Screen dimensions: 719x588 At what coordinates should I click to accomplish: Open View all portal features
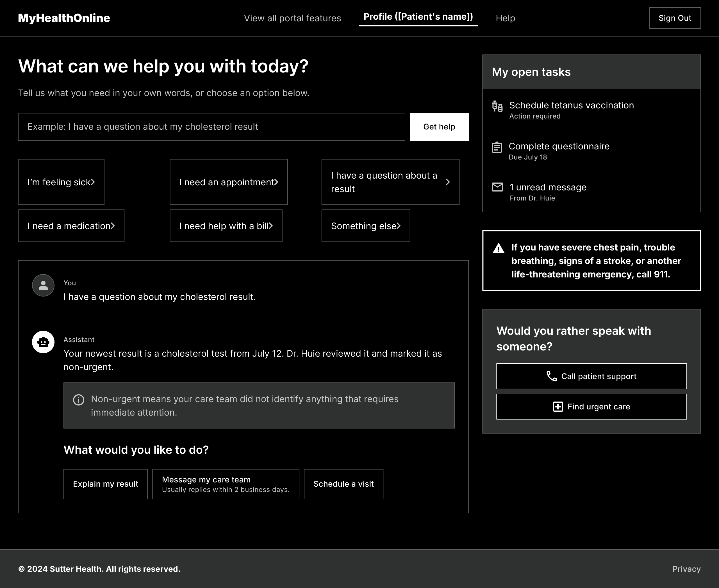point(292,18)
